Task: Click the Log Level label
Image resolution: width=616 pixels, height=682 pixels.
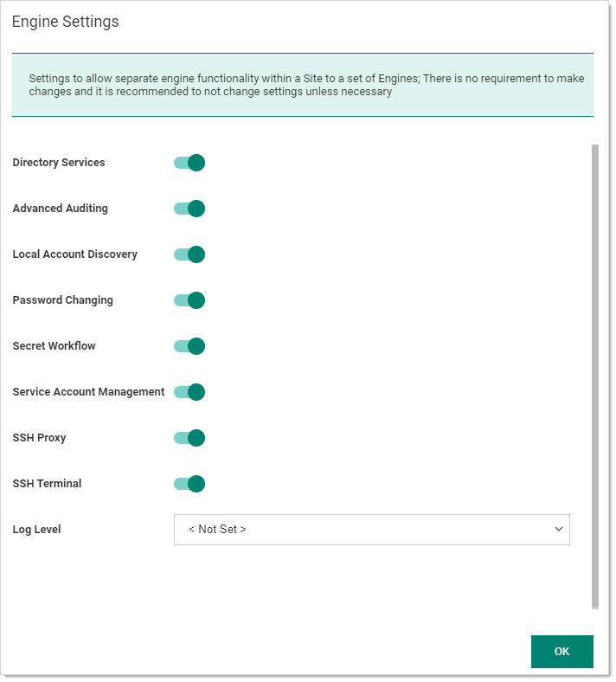Action: point(36,530)
